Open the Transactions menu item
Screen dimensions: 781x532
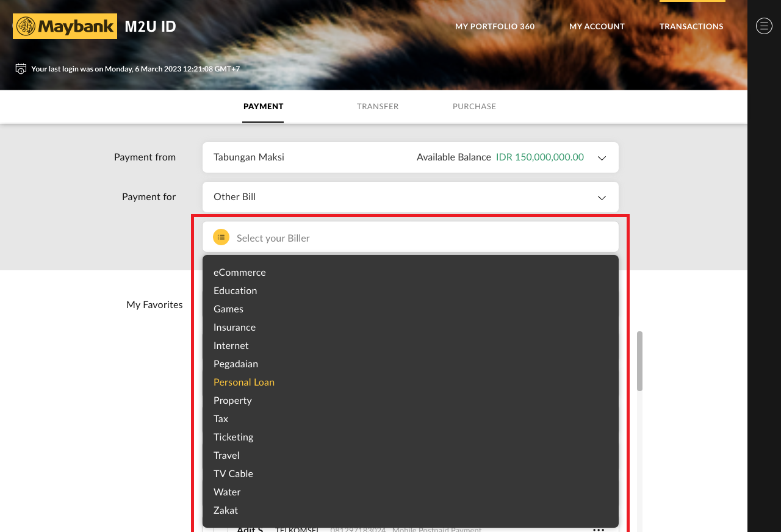pyautogui.click(x=691, y=27)
